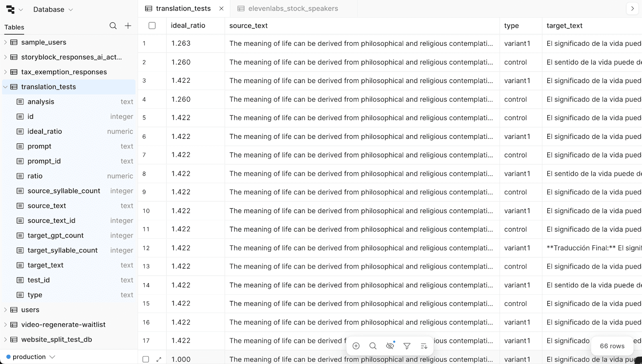The image size is (642, 364).
Task: Collapse the translation_tests table columns
Action: coord(5,87)
